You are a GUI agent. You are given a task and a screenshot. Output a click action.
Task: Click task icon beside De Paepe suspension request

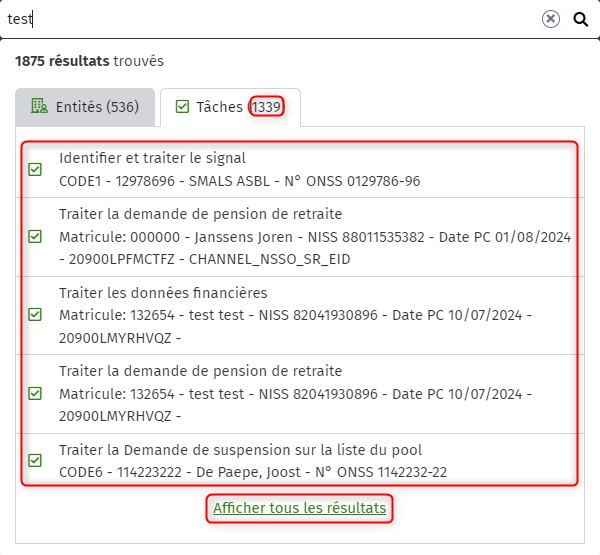(35, 460)
